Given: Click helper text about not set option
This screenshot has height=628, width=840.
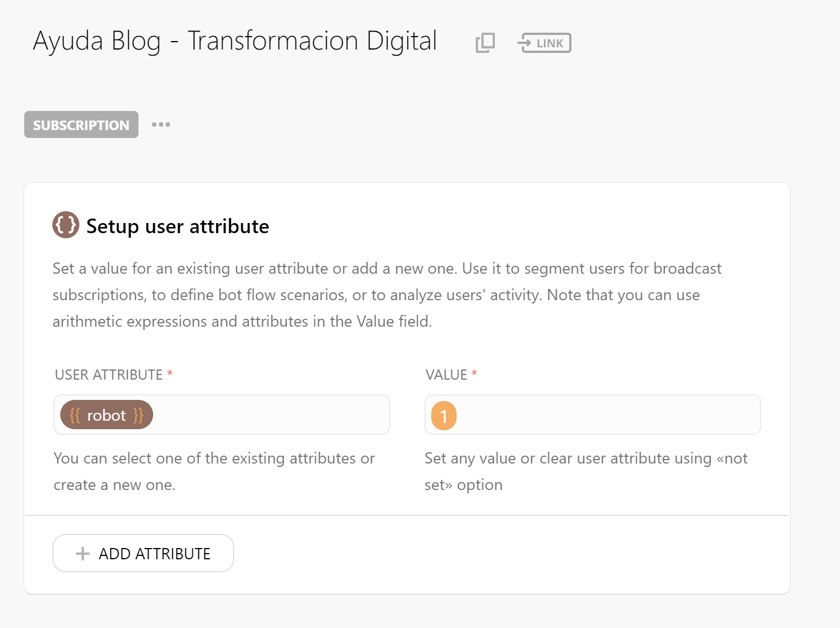Looking at the screenshot, I should (x=586, y=471).
